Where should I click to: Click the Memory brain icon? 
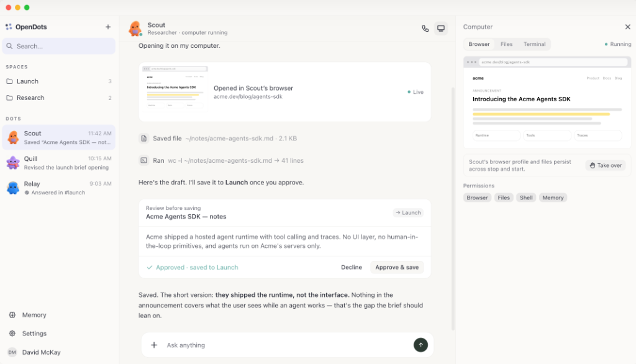[12, 315]
